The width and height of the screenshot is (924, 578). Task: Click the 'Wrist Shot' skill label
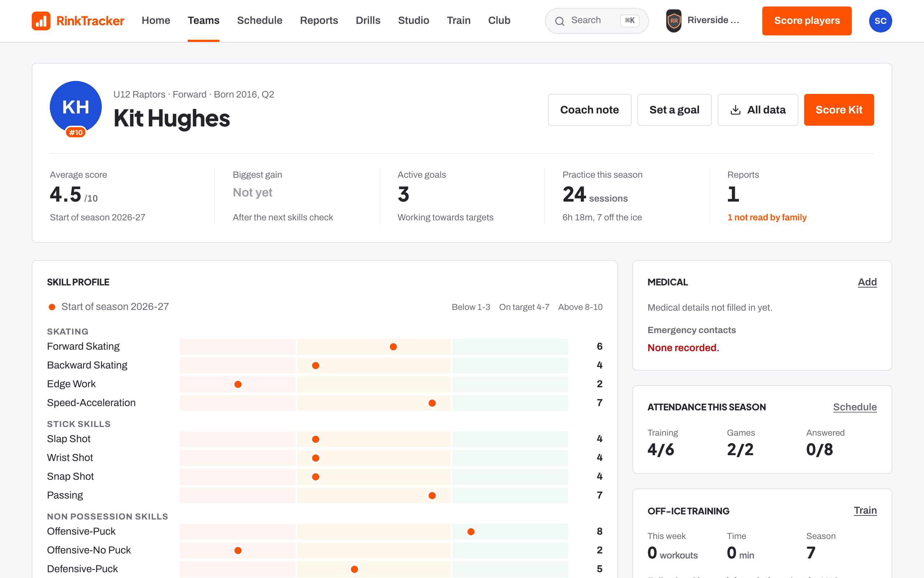70,458
